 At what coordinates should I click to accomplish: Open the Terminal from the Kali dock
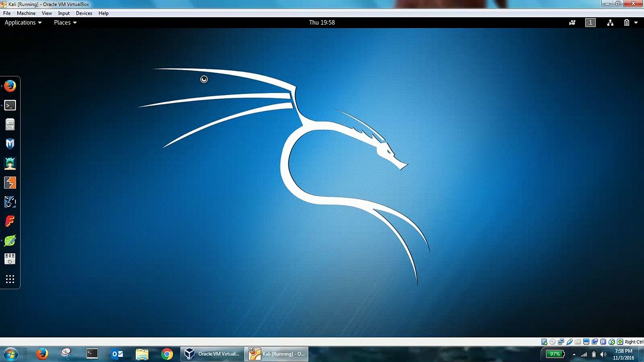tap(10, 105)
